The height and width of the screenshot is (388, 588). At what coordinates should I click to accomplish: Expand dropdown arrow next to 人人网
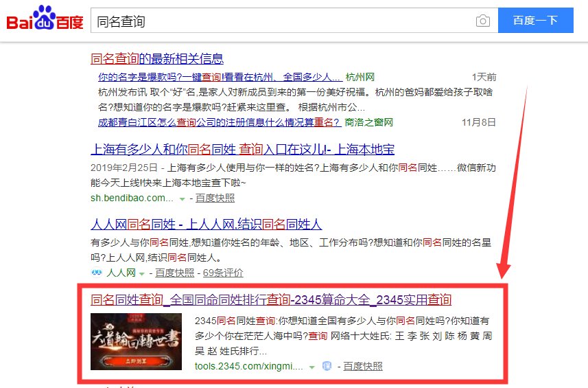[x=142, y=274]
